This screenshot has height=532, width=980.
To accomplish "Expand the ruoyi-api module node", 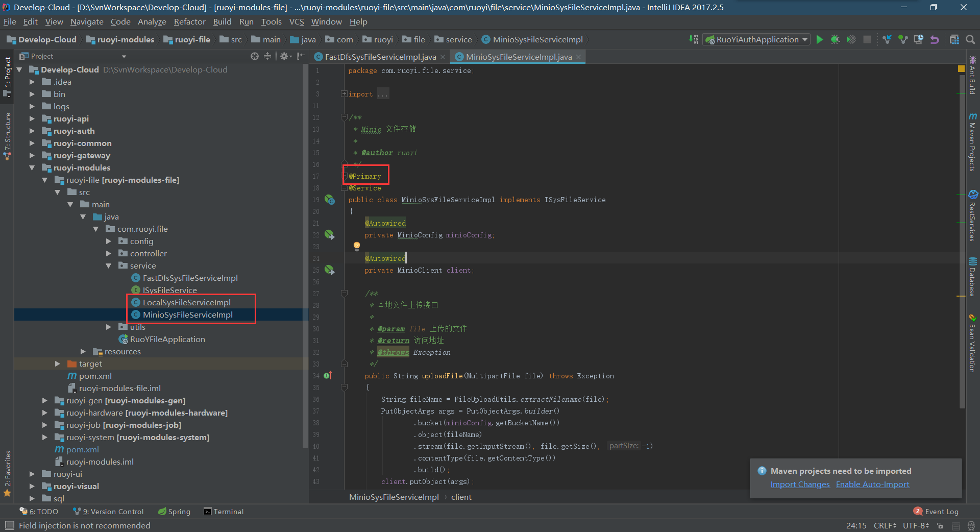I will point(32,118).
